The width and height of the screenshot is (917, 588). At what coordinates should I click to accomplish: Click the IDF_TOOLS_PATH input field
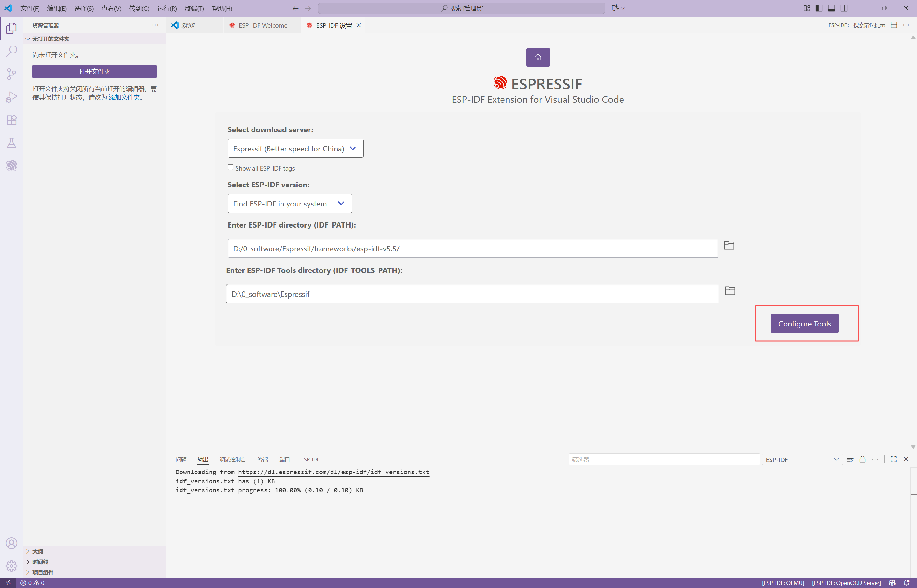point(472,294)
